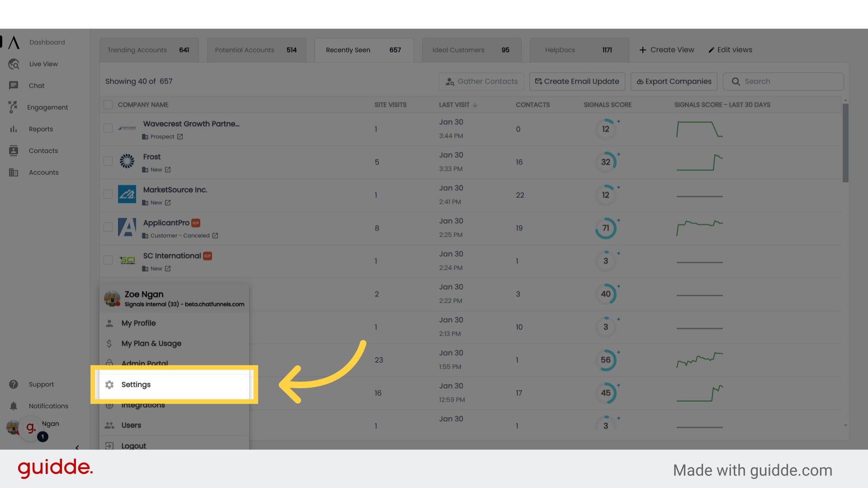Click the Settings gear icon
This screenshot has width=868, height=488.
109,385
